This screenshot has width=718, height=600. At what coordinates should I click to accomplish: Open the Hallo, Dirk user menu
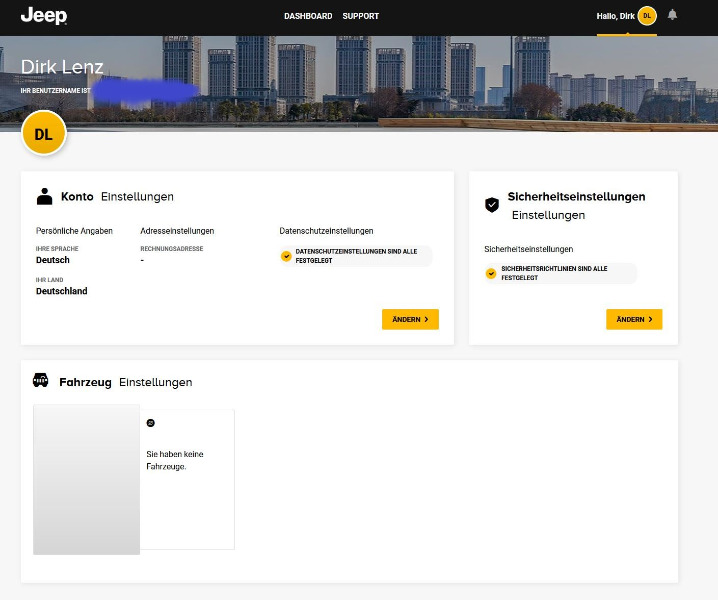pyautogui.click(x=613, y=16)
